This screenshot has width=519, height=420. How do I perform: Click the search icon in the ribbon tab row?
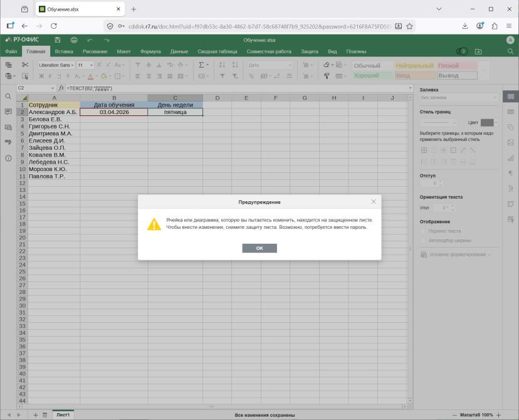click(510, 51)
